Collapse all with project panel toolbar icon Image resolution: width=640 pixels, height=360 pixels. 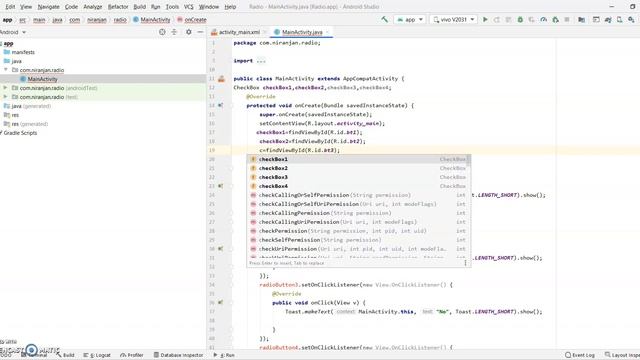pos(174,32)
